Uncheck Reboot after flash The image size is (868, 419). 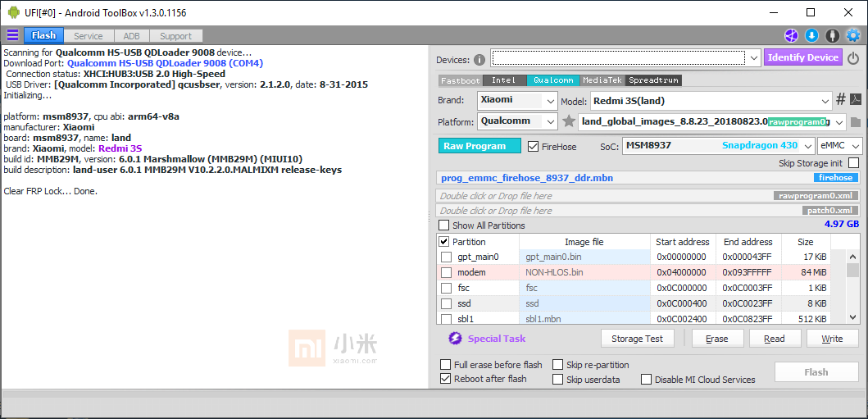click(445, 379)
